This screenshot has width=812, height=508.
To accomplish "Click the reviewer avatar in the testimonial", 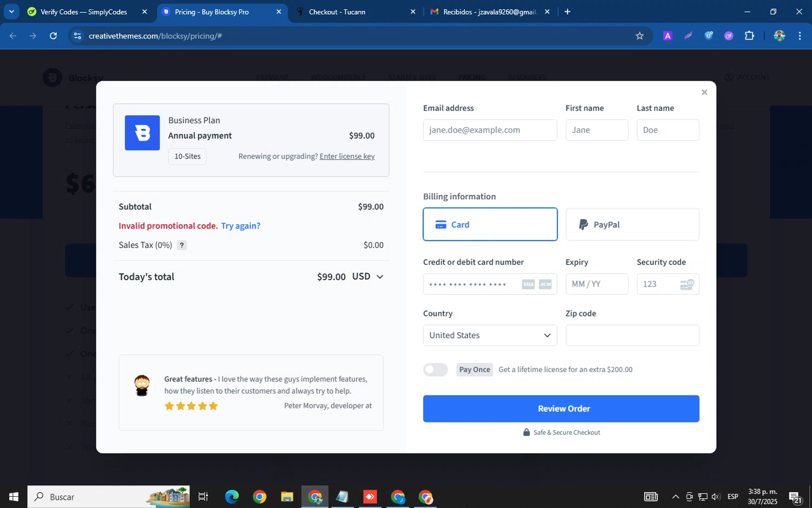I will [142, 385].
